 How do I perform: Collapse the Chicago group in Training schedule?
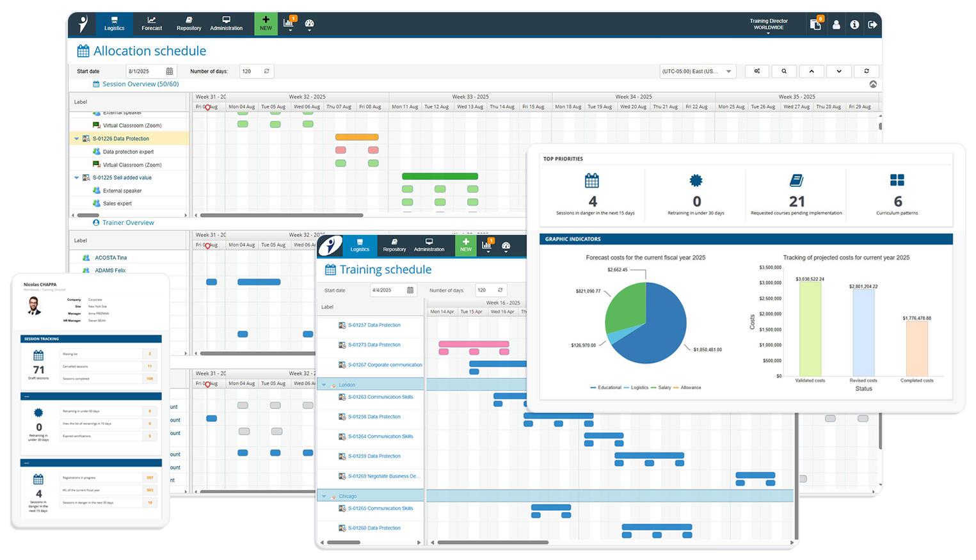tap(324, 497)
